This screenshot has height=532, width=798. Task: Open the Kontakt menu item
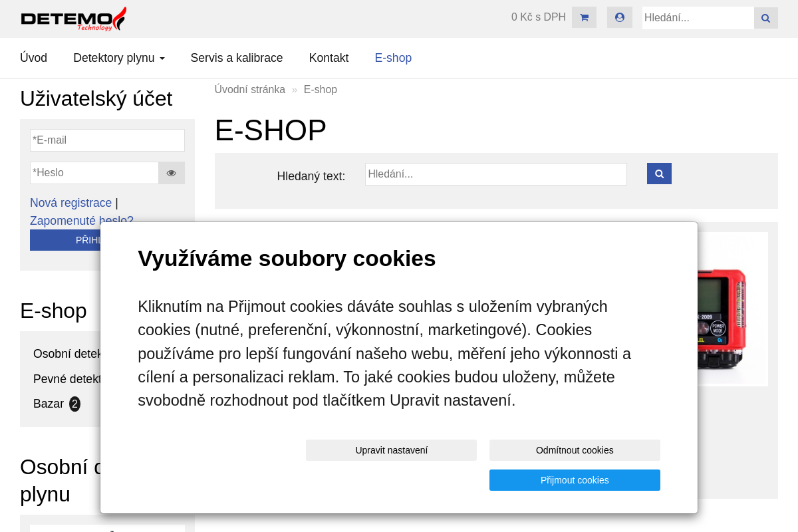click(x=329, y=58)
